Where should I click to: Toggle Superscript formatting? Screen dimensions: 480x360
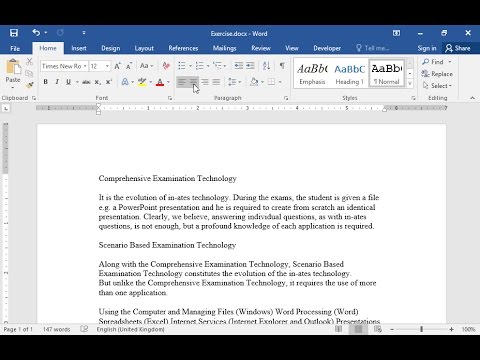[x=109, y=82]
